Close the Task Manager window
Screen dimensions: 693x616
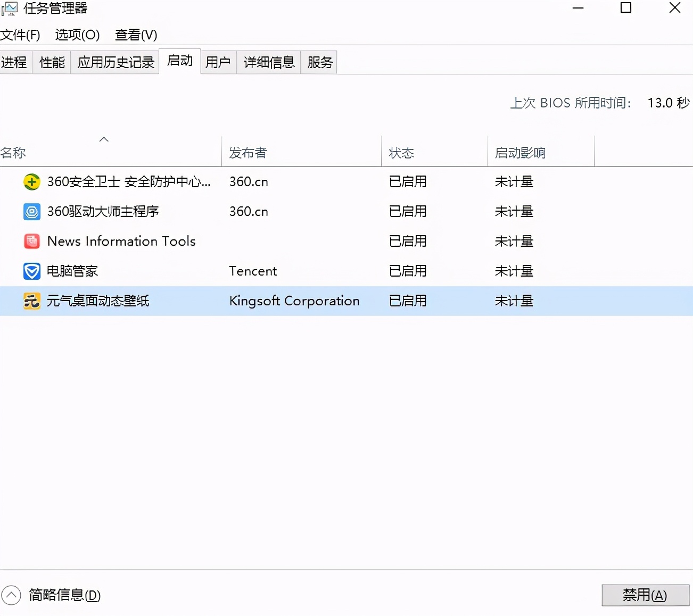(675, 8)
